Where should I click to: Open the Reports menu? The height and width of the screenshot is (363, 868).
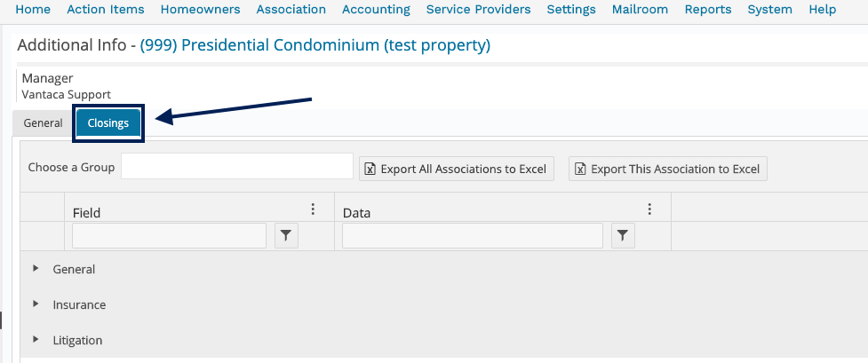click(708, 10)
